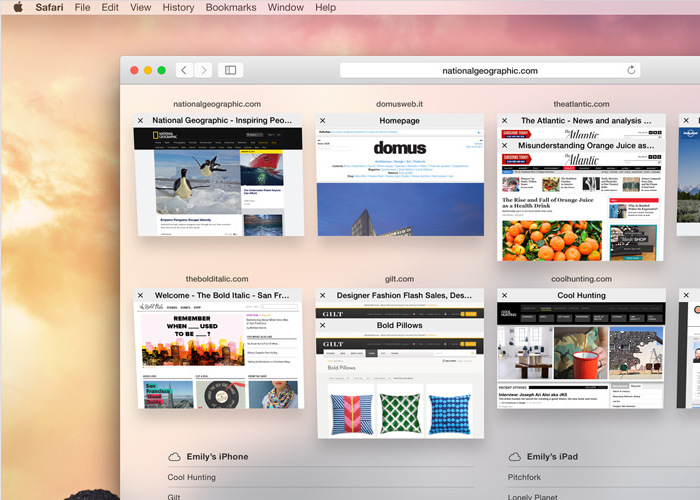Click the nationalgeographic.com address field
The image size is (700, 500).
[x=490, y=71]
